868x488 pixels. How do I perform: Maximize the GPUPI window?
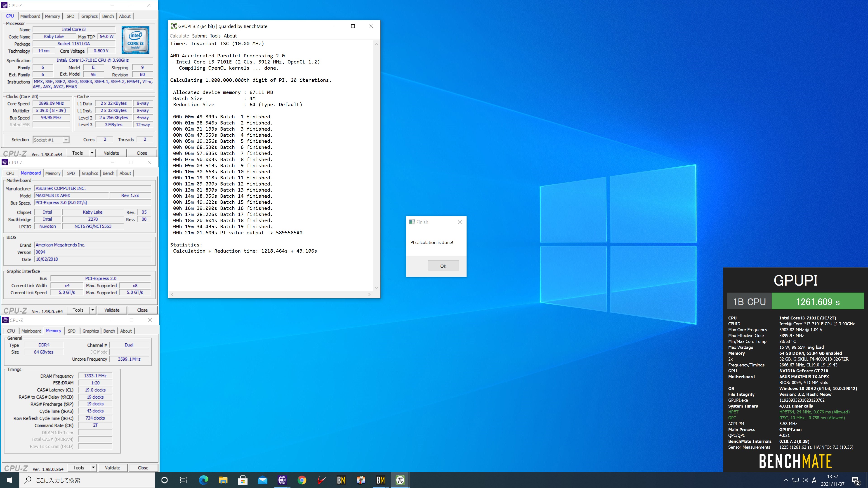(x=353, y=26)
